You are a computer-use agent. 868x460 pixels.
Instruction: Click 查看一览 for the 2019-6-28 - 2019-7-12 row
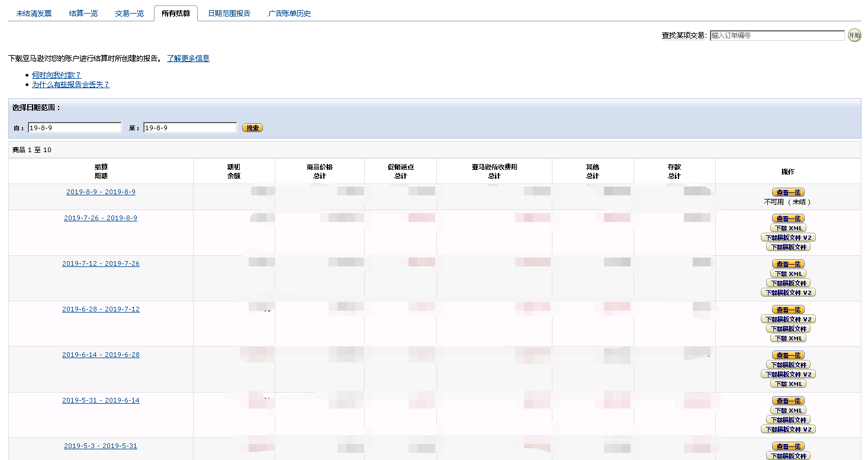point(788,310)
